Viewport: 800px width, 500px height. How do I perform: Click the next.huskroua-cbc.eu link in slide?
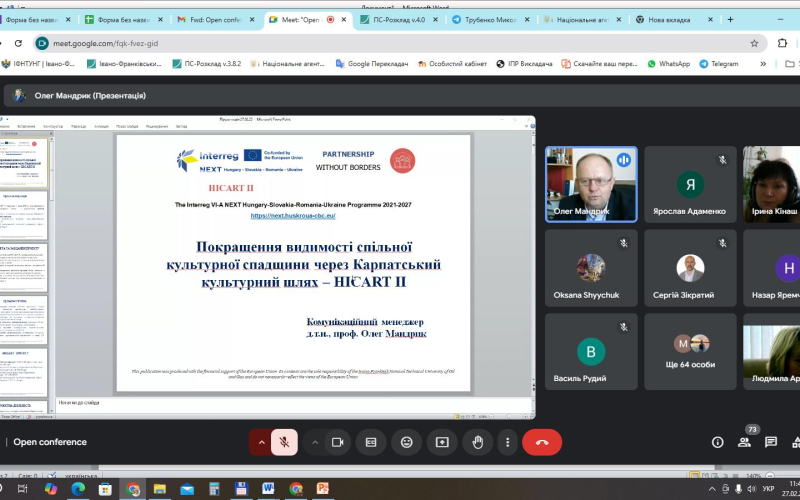[x=293, y=216]
